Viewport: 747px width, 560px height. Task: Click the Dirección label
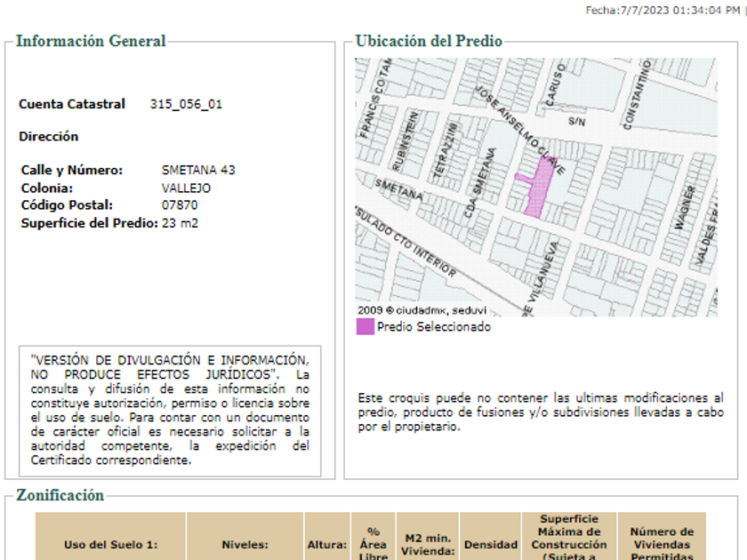49,137
